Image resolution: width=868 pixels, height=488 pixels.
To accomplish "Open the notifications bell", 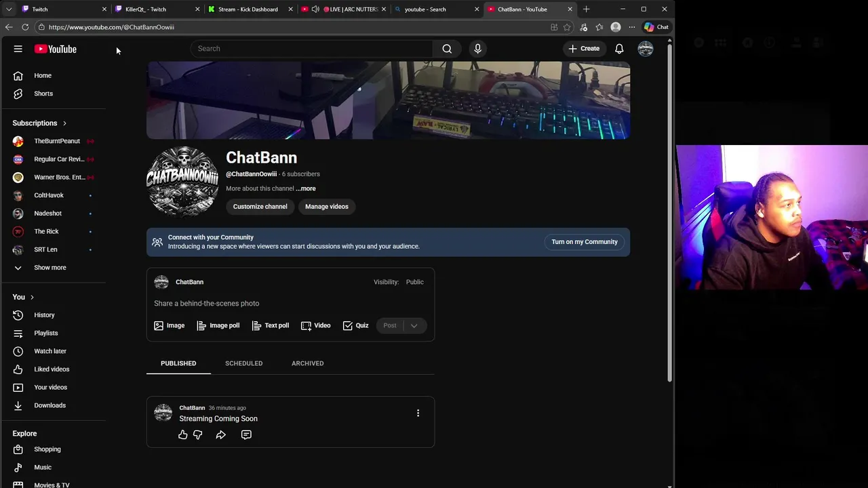I will click(619, 49).
